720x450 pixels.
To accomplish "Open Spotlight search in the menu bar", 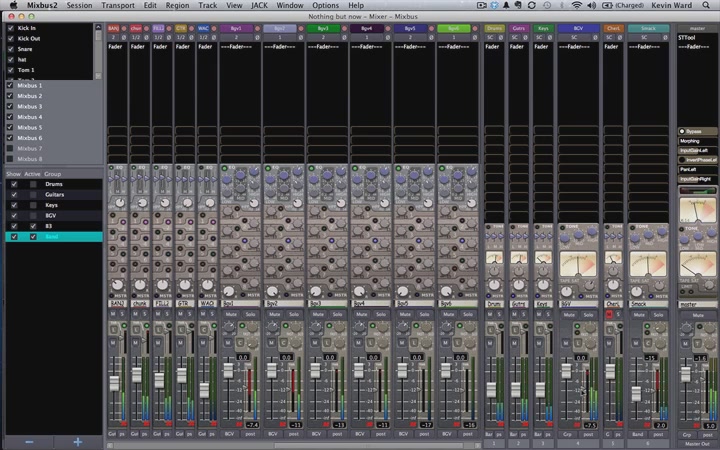I will pos(706,6).
